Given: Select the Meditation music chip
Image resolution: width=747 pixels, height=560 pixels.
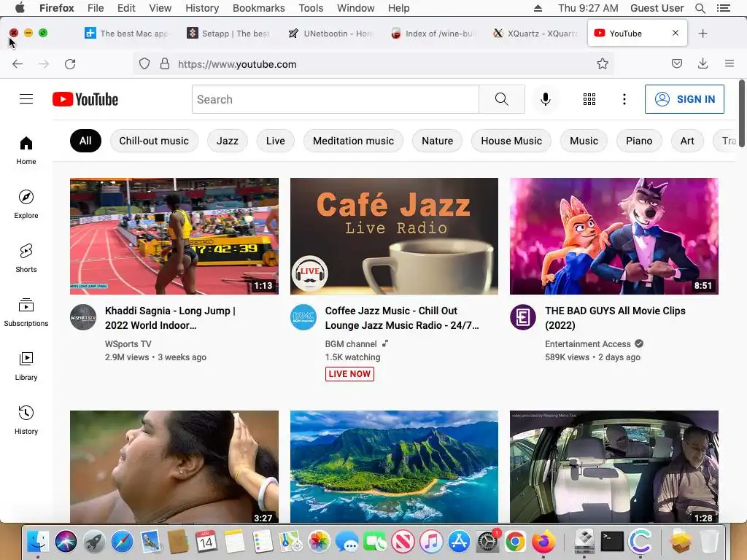Looking at the screenshot, I should [353, 141].
